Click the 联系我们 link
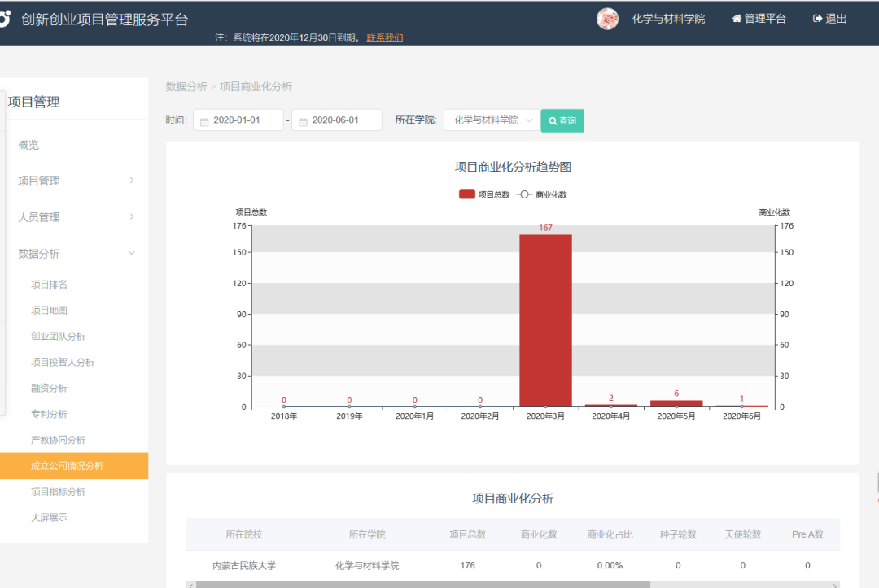The height and width of the screenshot is (588, 879). (x=384, y=38)
